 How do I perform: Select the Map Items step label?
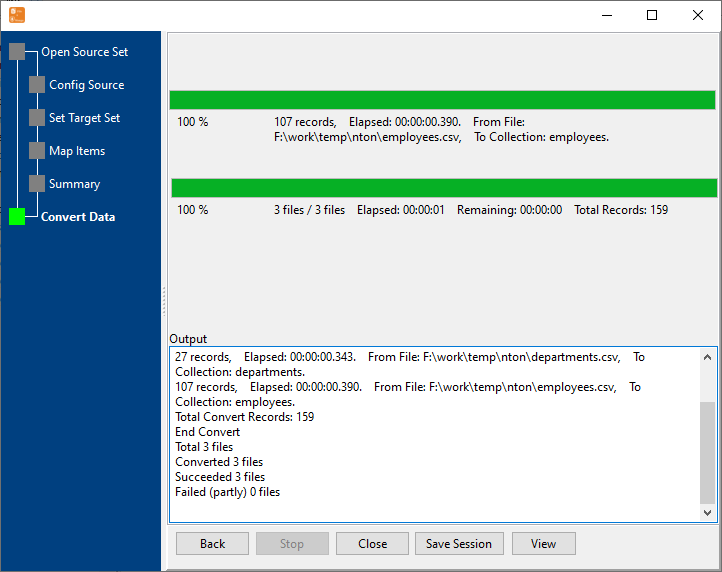[77, 151]
